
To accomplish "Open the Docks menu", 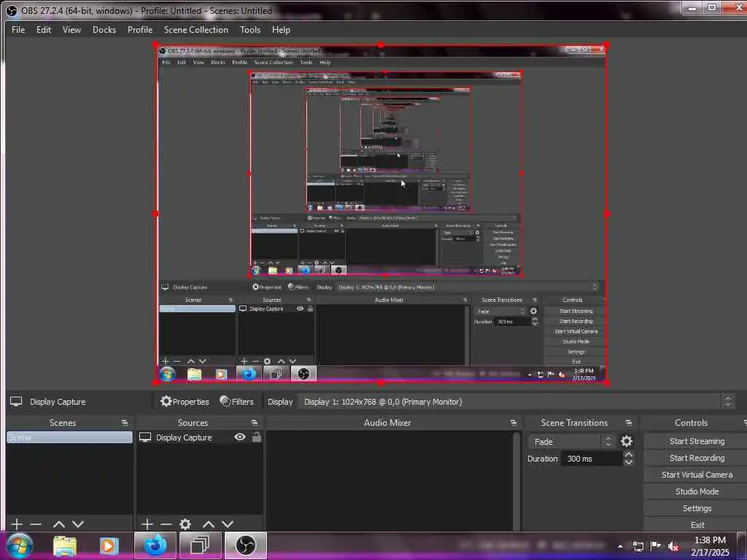I will 104,29.
